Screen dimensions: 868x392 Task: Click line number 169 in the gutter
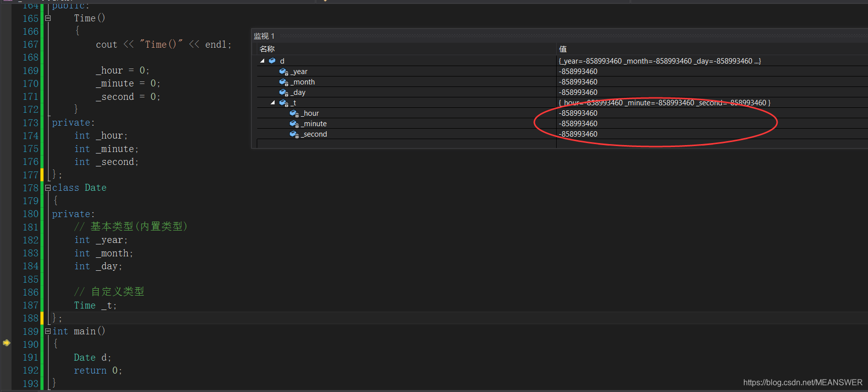coord(30,71)
